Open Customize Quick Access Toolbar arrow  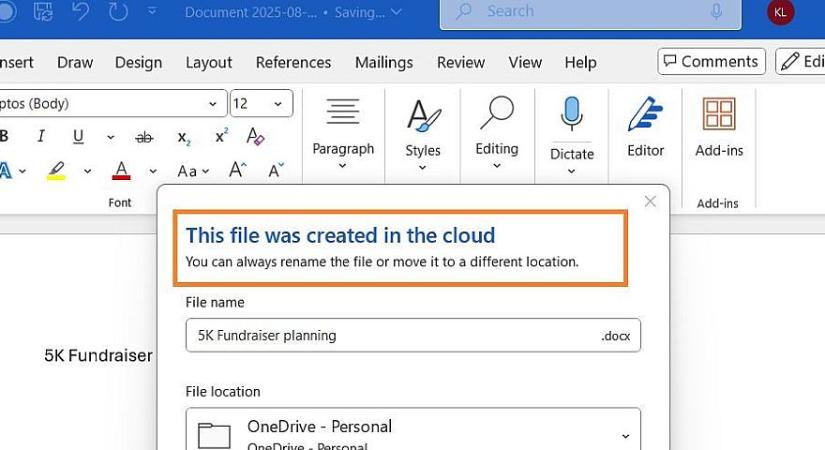coord(152,11)
